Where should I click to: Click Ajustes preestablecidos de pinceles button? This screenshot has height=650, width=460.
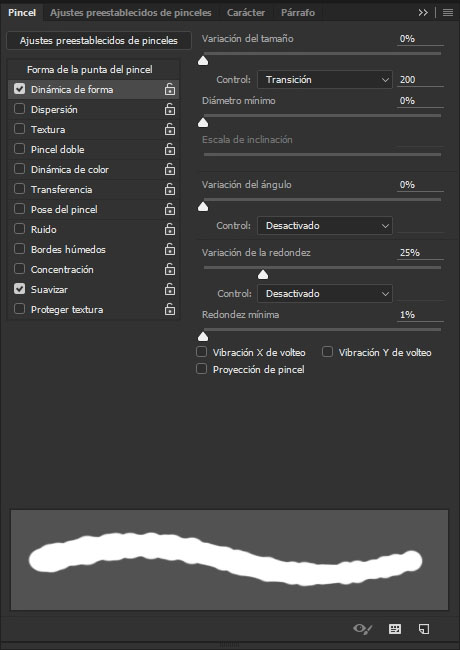[99, 41]
